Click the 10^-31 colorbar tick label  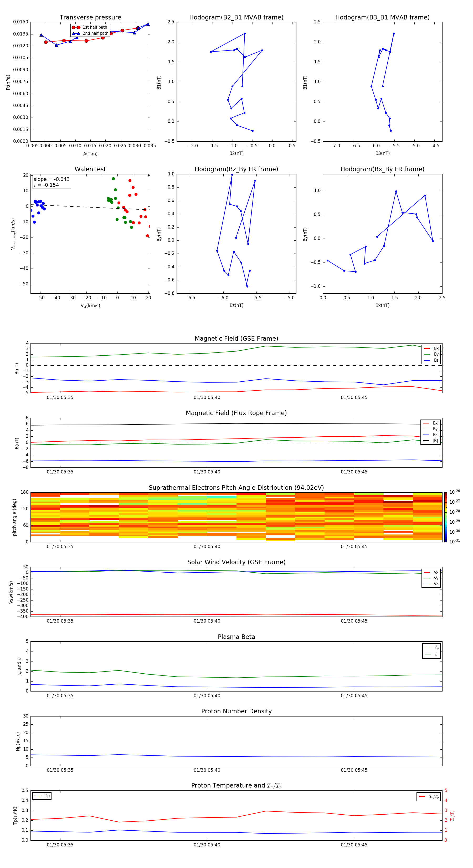[455, 542]
